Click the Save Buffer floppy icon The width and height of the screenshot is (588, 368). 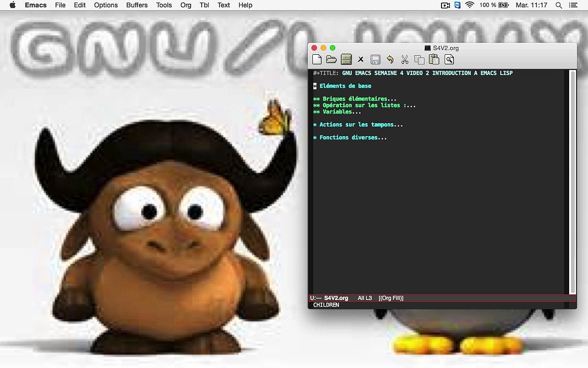[375, 59]
